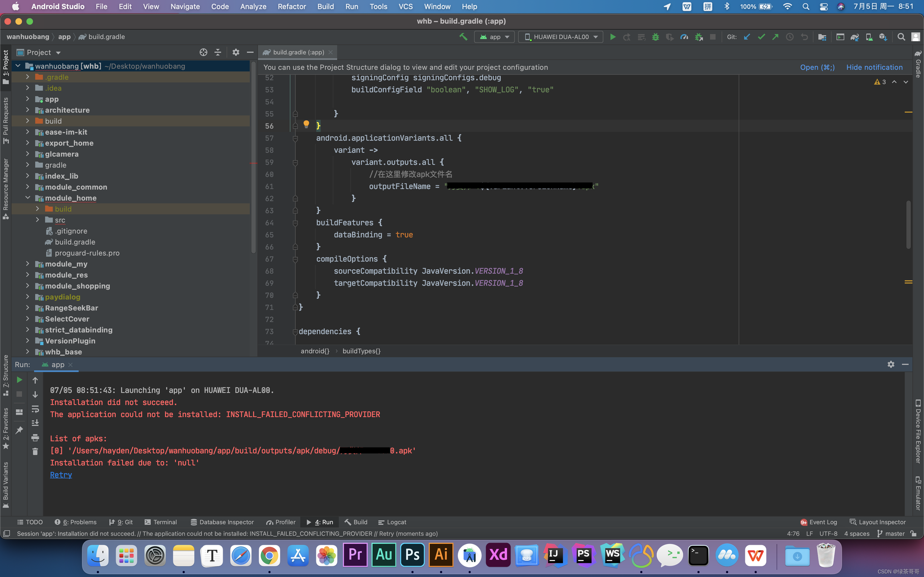Viewport: 924px width, 577px height.
Task: Click the trash icon to clear Run output
Action: point(35,451)
